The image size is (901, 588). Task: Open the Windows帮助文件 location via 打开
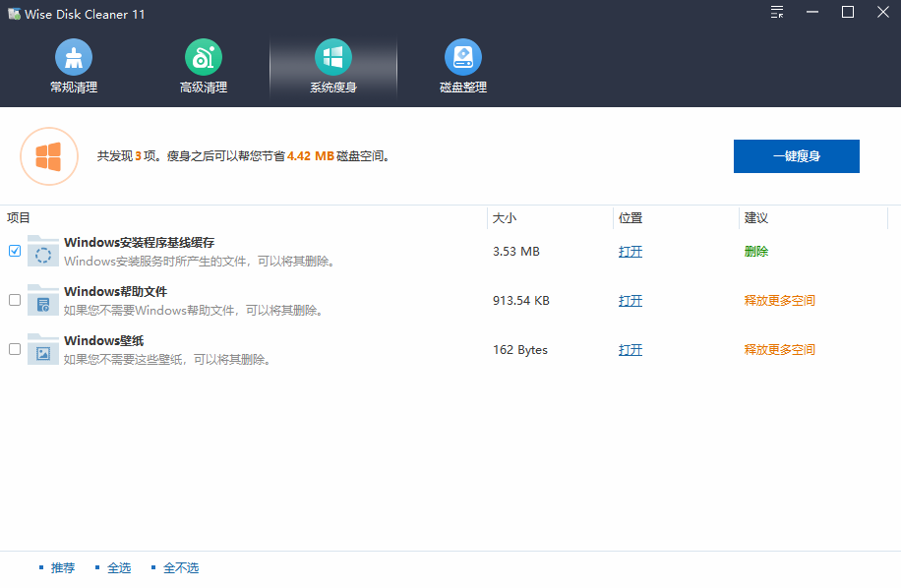(631, 300)
